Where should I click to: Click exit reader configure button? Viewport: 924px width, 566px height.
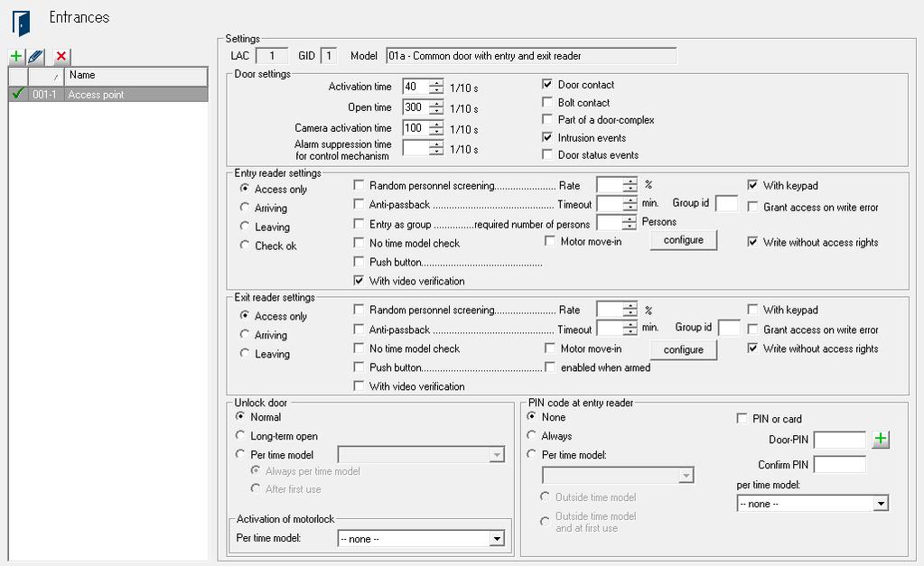[684, 350]
